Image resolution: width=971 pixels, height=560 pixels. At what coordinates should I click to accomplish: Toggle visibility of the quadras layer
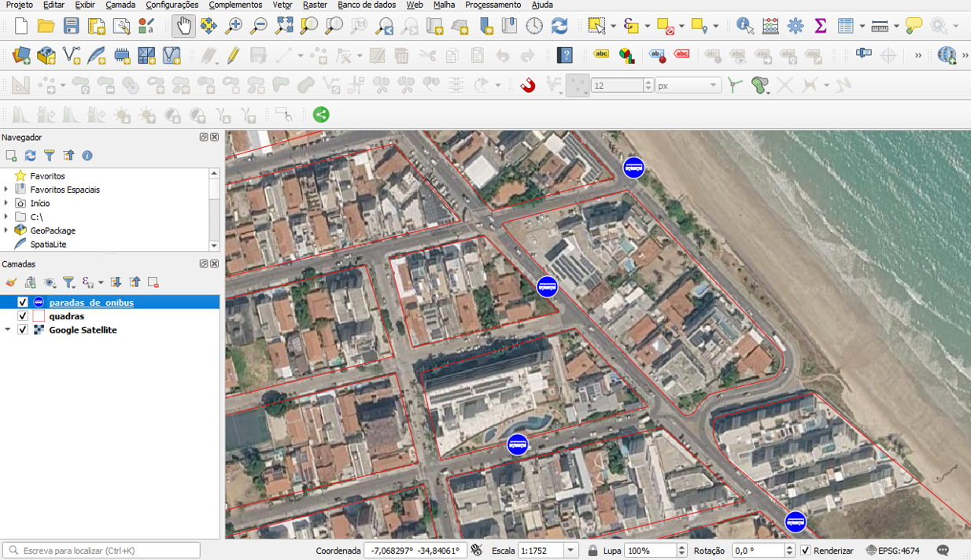tap(23, 316)
